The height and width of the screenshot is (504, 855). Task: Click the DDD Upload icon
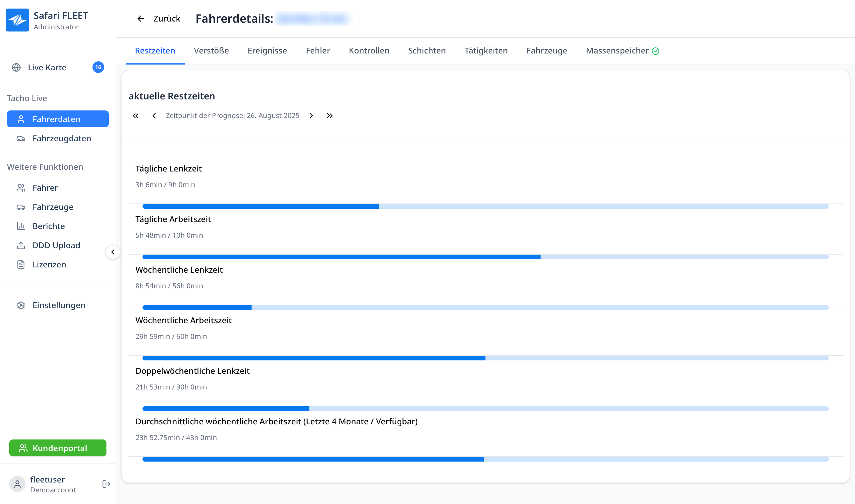pyautogui.click(x=21, y=245)
